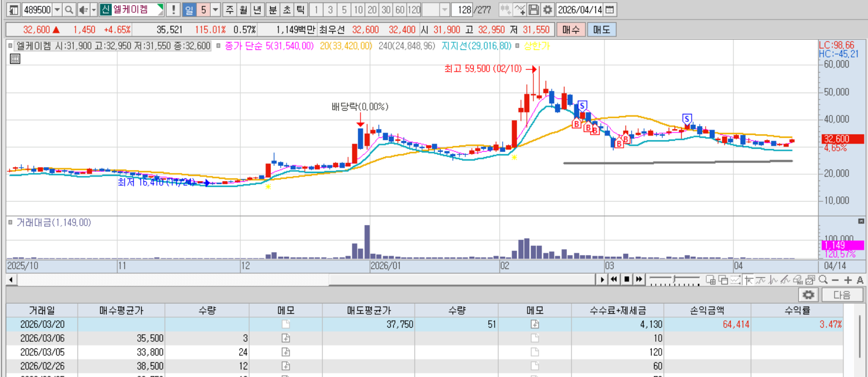Open the calendar date picker icon

click(x=610, y=9)
